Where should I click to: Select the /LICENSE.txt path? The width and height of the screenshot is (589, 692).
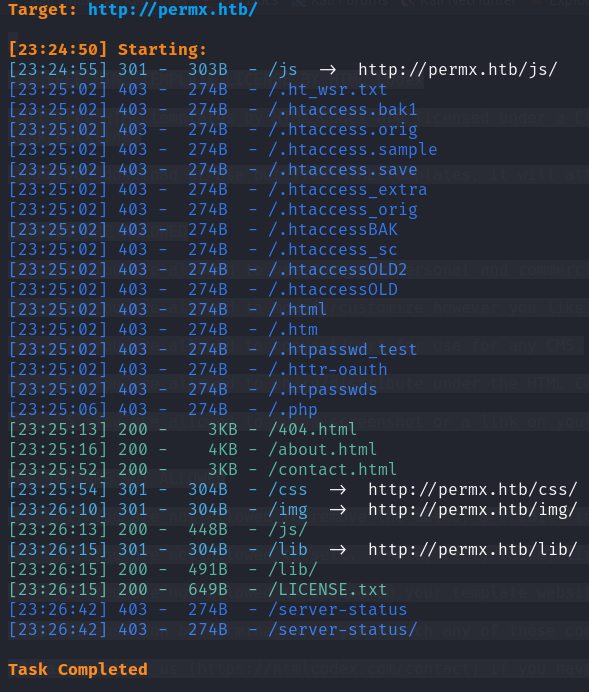click(328, 590)
